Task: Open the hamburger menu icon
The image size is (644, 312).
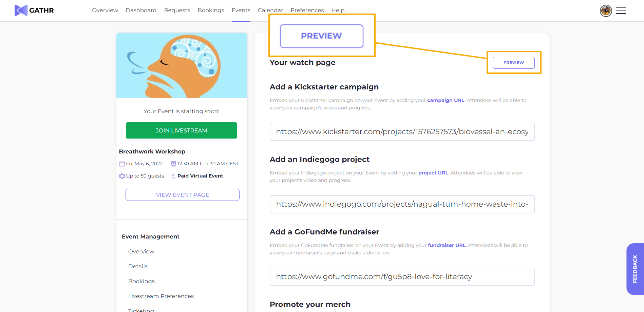Action: point(621,11)
